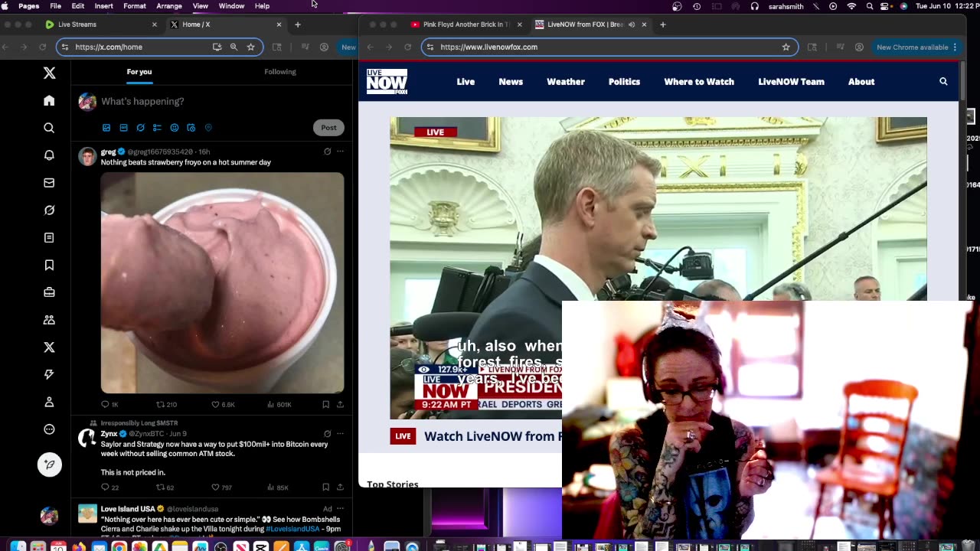This screenshot has width=980, height=551.
Task: Open Communities people icon in X sidebar
Action: pyautogui.click(x=49, y=320)
